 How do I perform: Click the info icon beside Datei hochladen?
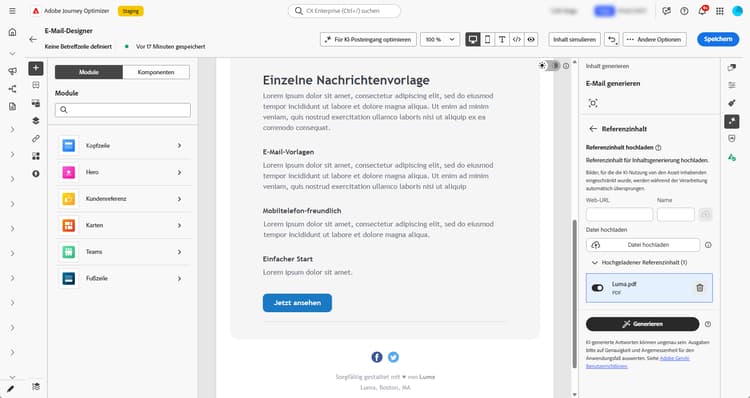point(708,244)
